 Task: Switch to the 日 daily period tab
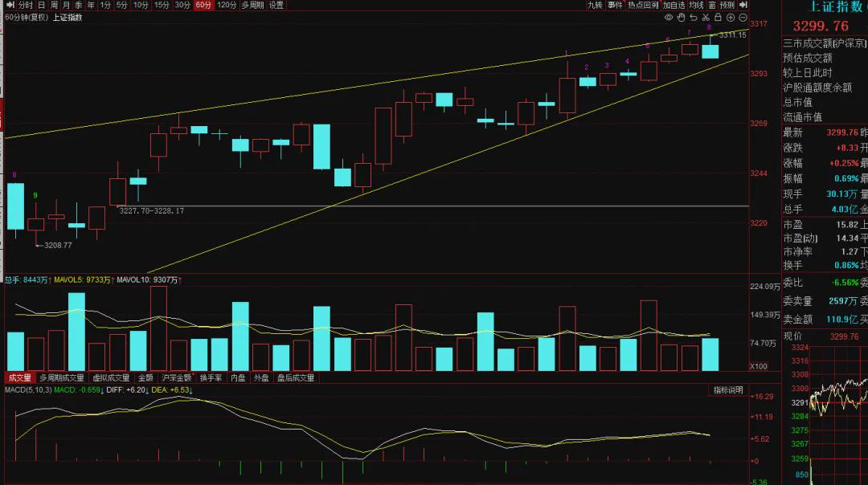[41, 5]
